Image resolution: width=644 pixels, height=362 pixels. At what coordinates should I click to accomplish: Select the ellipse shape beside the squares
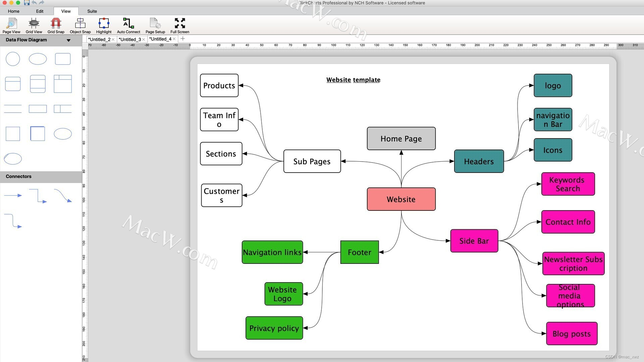pos(63,134)
